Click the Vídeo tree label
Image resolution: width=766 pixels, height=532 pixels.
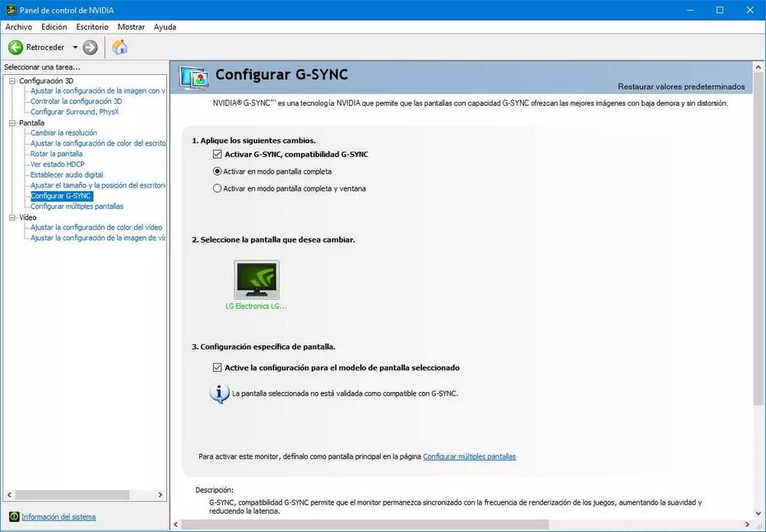[28, 217]
